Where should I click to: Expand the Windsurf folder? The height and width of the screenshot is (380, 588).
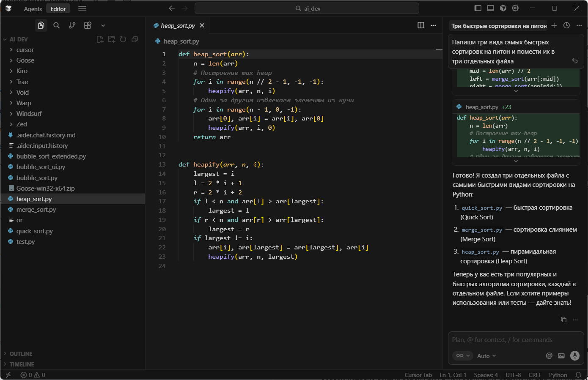click(29, 114)
